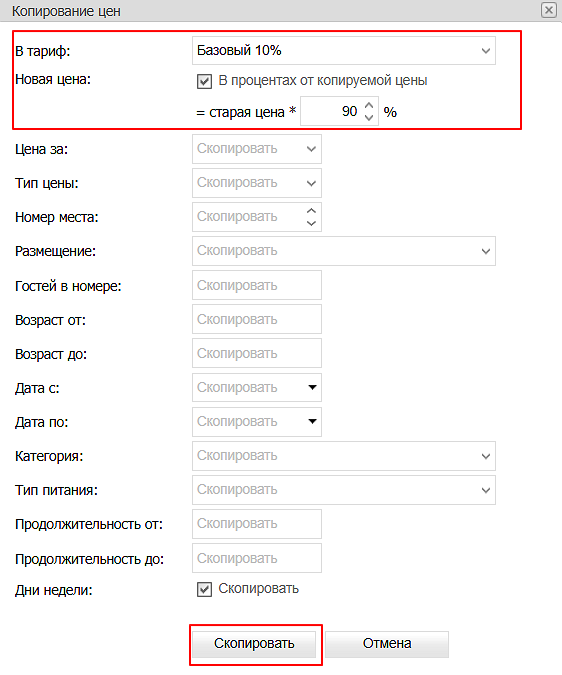Open the Дата по date picker arrow
The image size is (562, 675).
[312, 421]
